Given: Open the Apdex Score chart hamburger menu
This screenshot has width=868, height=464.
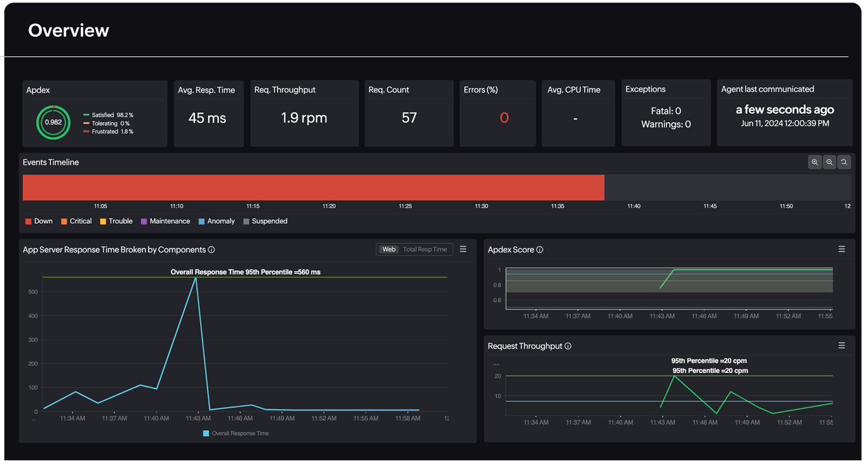Looking at the screenshot, I should pos(842,249).
